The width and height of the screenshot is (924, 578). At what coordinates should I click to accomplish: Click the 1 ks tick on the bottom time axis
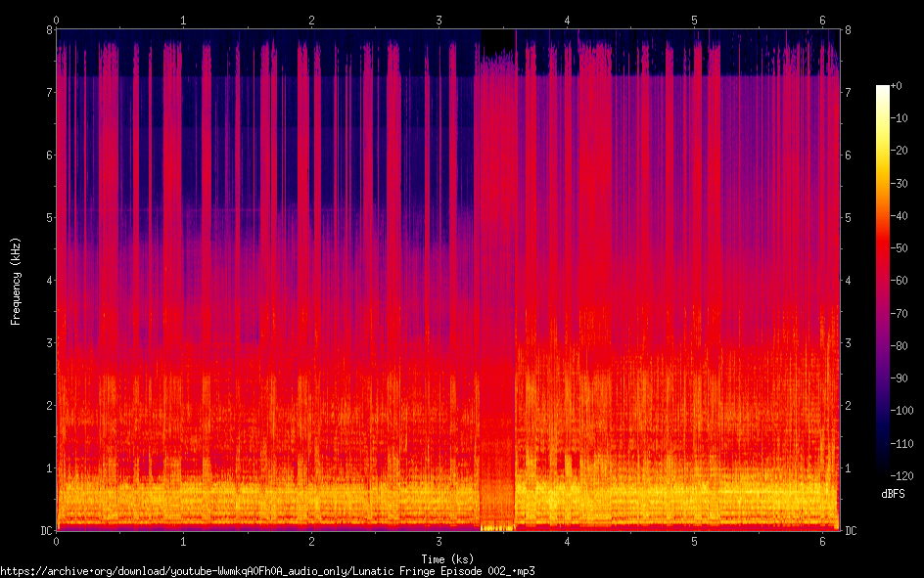tap(183, 541)
